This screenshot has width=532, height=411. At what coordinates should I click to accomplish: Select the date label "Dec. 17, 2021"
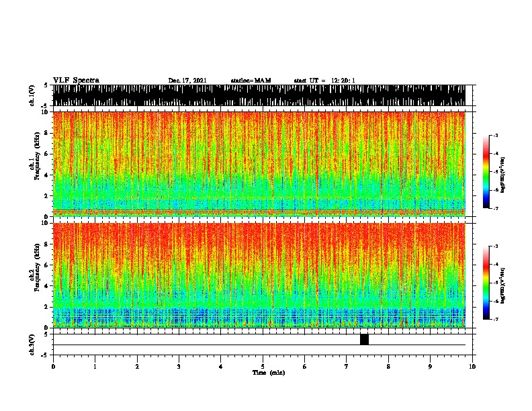point(187,81)
